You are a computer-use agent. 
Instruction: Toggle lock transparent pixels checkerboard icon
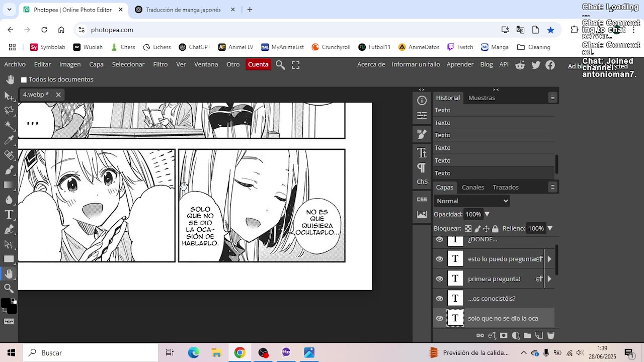(468, 228)
